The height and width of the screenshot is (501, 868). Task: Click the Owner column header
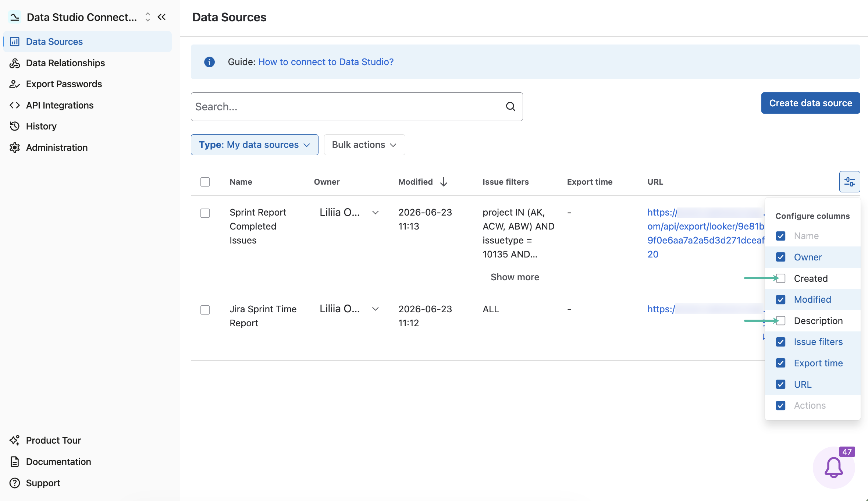(327, 182)
